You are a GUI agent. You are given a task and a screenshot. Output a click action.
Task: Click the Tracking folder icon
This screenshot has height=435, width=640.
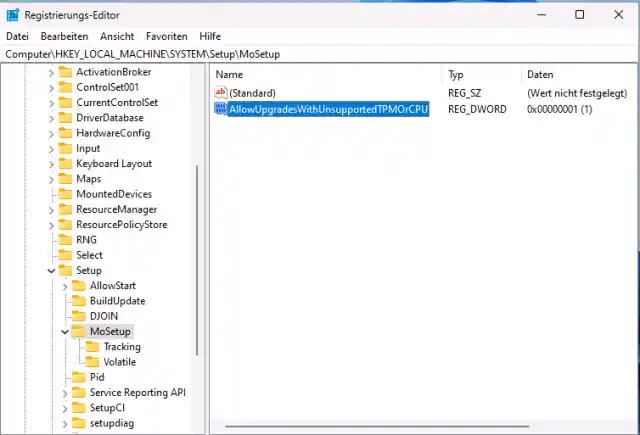(92, 347)
